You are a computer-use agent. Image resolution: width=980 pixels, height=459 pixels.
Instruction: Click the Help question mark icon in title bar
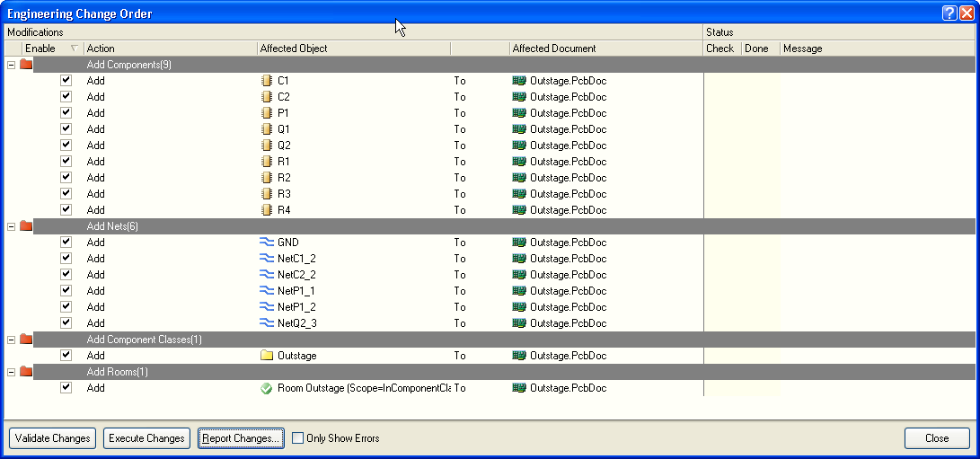pyautogui.click(x=949, y=13)
